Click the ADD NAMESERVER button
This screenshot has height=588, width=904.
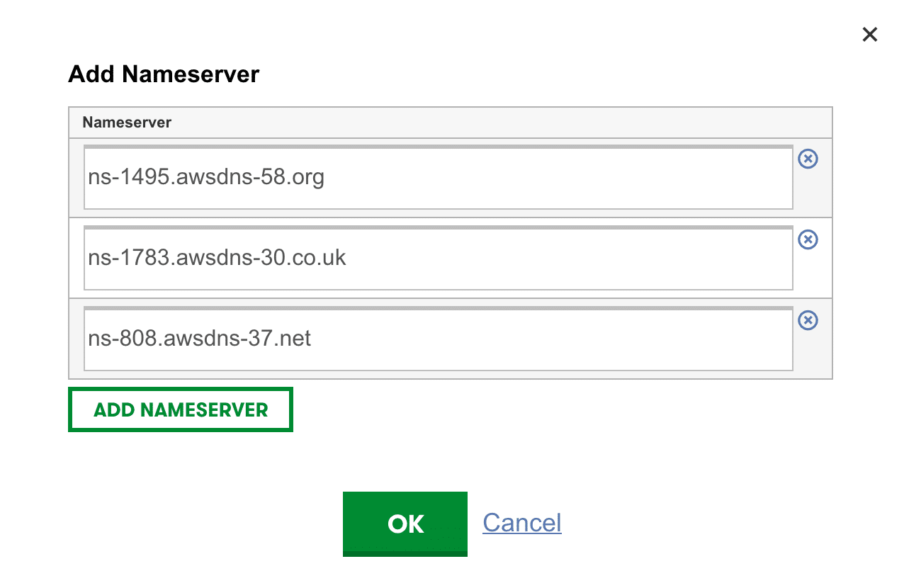click(x=181, y=409)
